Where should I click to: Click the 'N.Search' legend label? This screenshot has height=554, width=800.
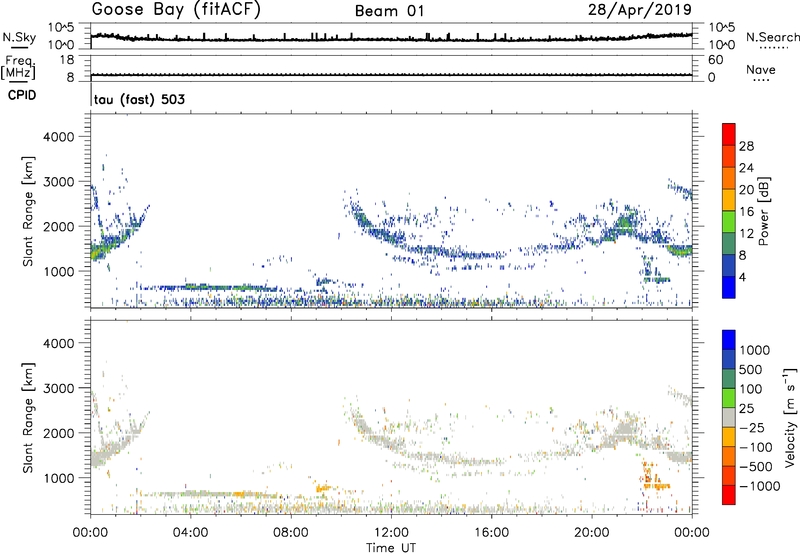[772, 37]
